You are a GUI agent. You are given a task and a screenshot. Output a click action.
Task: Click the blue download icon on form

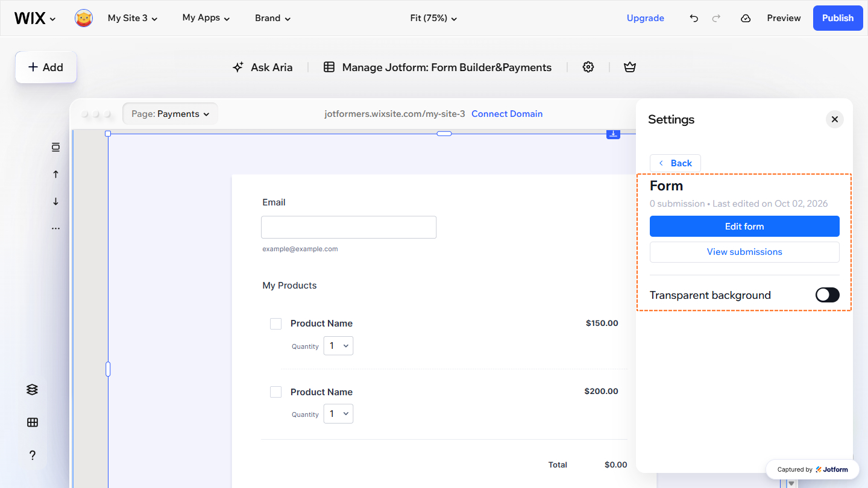[x=613, y=133]
